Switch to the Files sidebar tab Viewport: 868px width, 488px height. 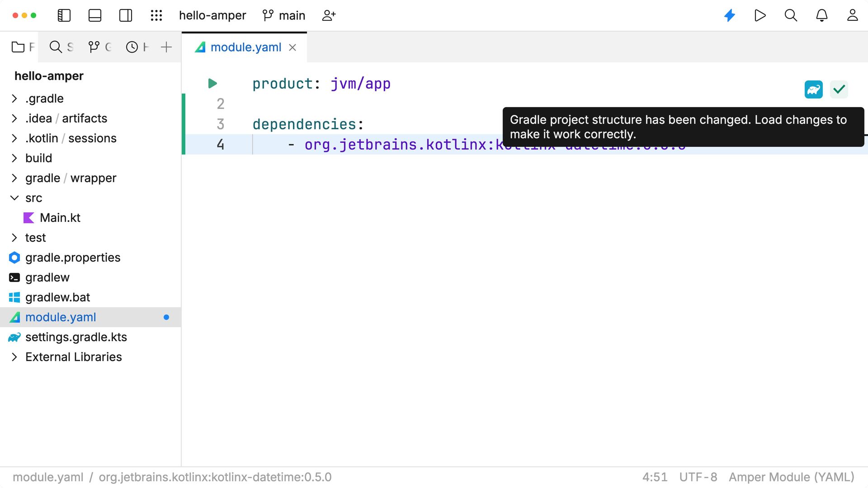pos(23,47)
